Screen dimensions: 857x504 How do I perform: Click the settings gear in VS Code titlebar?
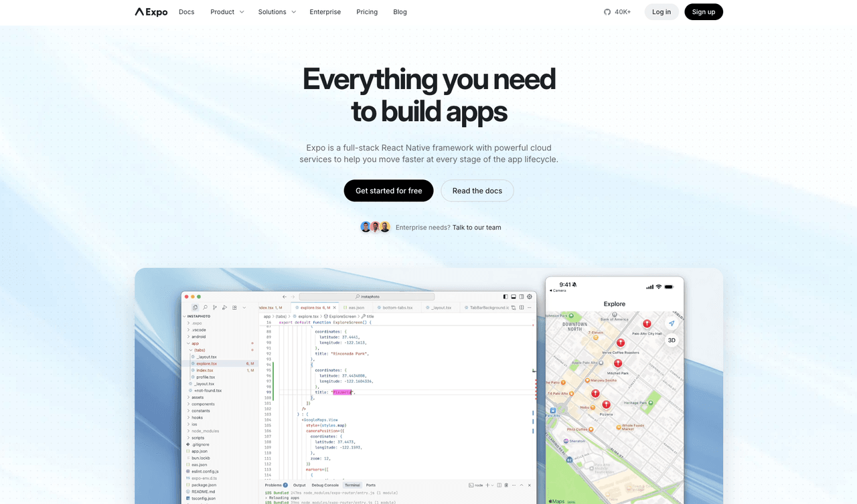(x=530, y=297)
